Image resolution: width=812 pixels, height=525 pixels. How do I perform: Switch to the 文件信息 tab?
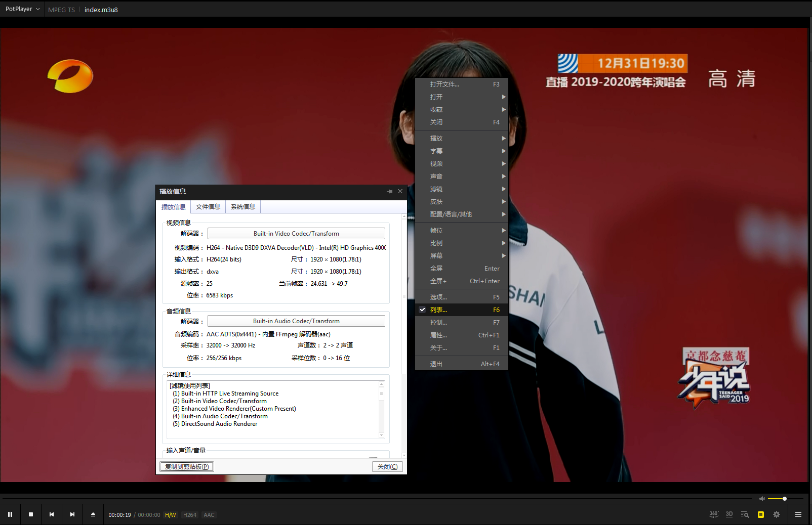pyautogui.click(x=208, y=207)
